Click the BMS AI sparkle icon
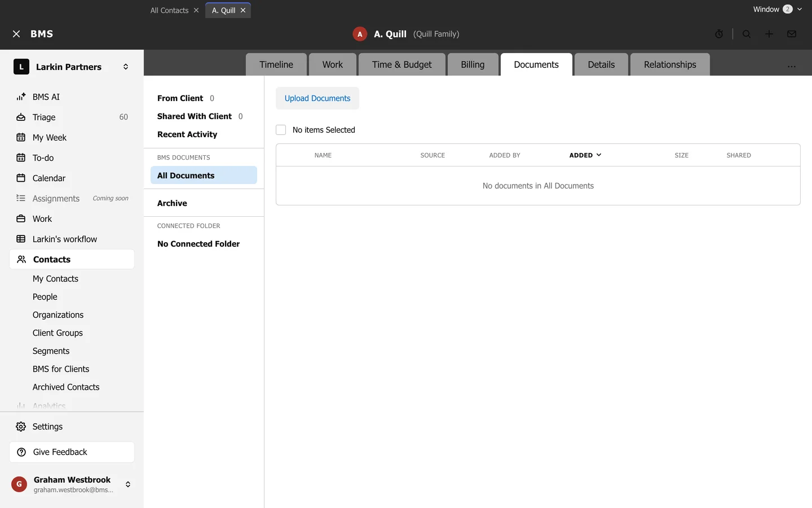Image resolution: width=812 pixels, height=508 pixels. 21,97
